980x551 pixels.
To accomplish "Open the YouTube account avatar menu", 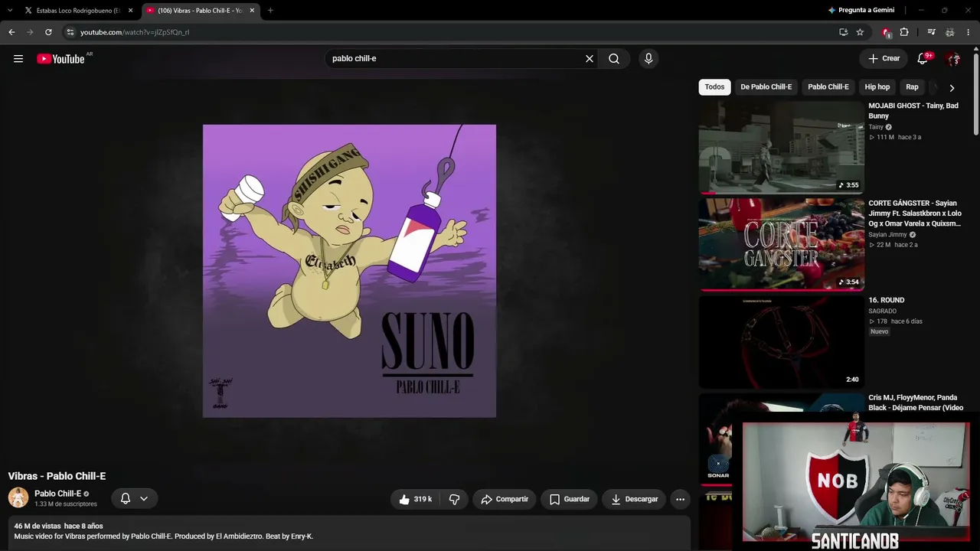I will pos(953,59).
